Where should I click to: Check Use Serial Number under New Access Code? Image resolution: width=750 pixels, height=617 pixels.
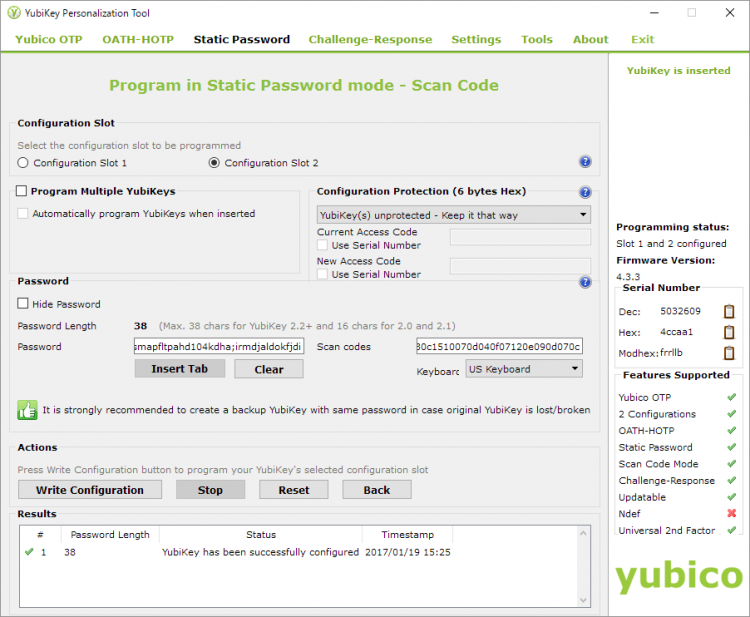(323, 274)
